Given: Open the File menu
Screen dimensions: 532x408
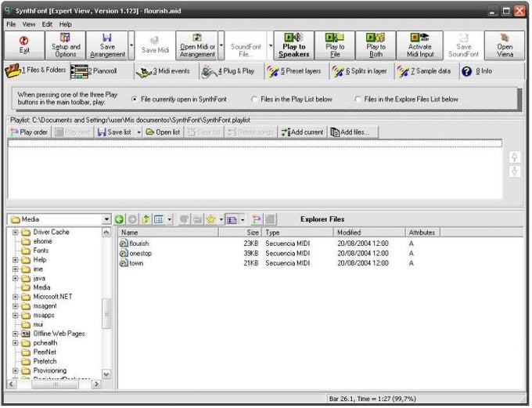Looking at the screenshot, I should pyautogui.click(x=11, y=24).
